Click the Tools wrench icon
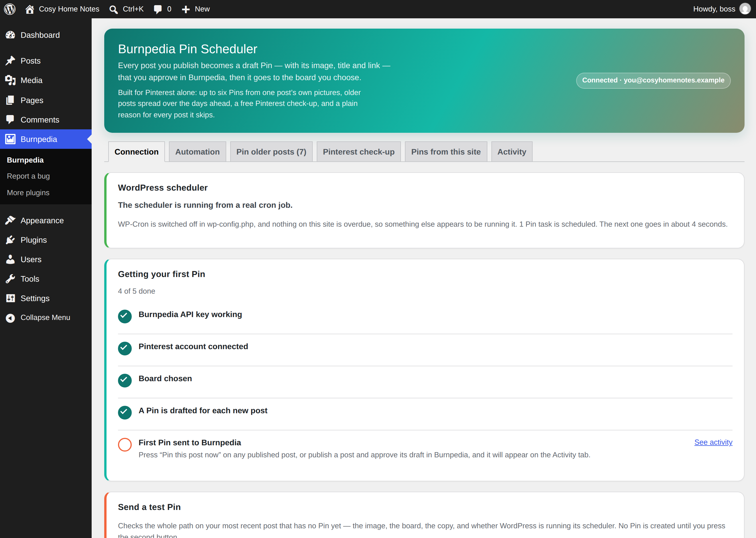 (x=10, y=279)
